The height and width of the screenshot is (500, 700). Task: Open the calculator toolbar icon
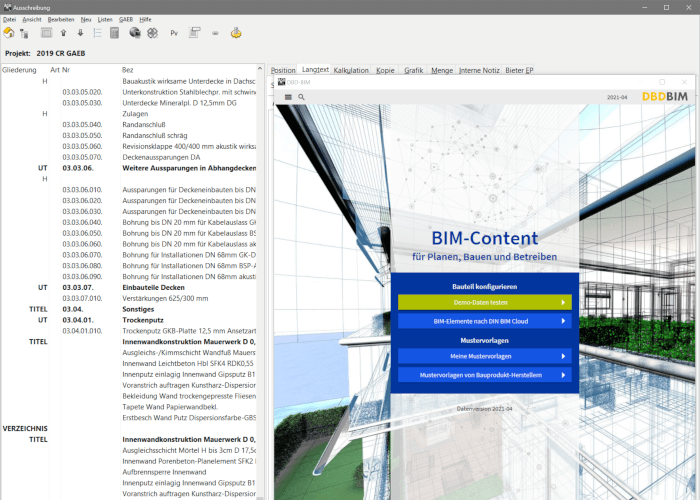point(114,33)
